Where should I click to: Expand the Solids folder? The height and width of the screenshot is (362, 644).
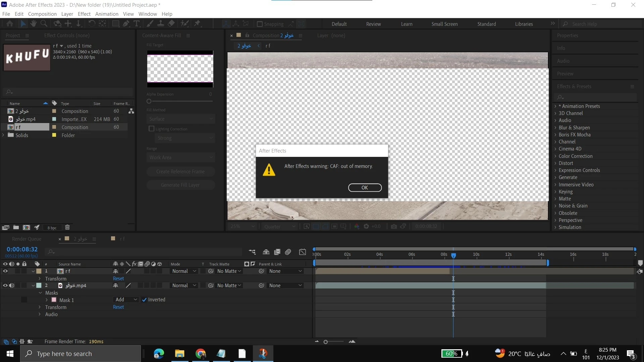point(4,135)
